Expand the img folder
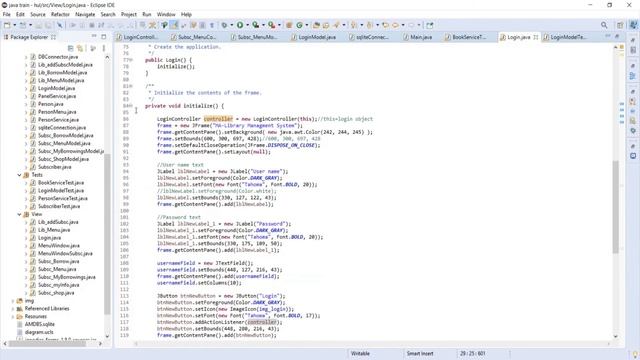The height and width of the screenshot is (360, 640). (x=13, y=301)
